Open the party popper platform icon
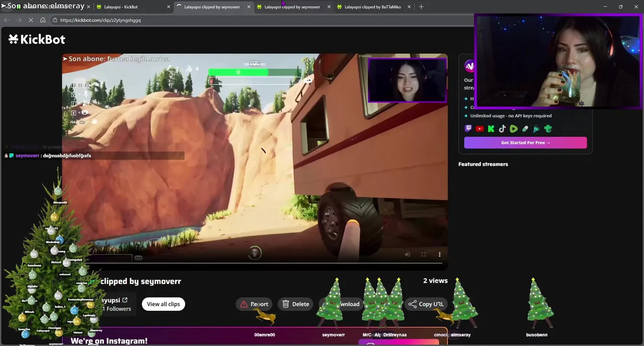644x346 pixels. pyautogui.click(x=536, y=129)
